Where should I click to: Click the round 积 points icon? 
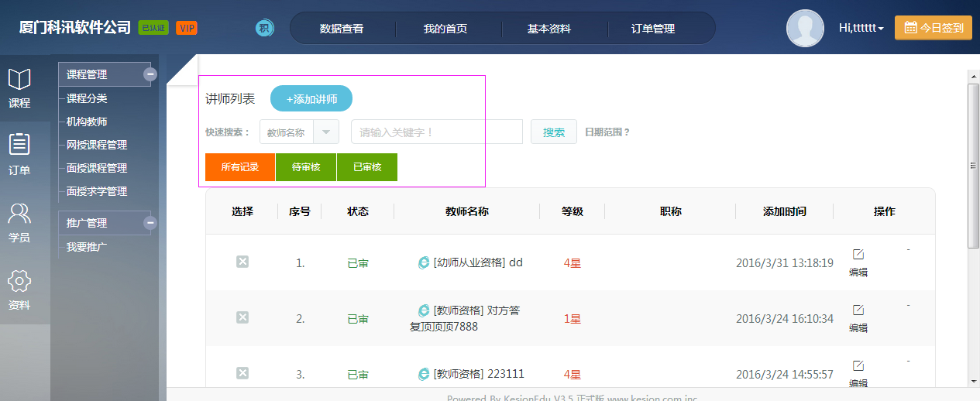(264, 29)
